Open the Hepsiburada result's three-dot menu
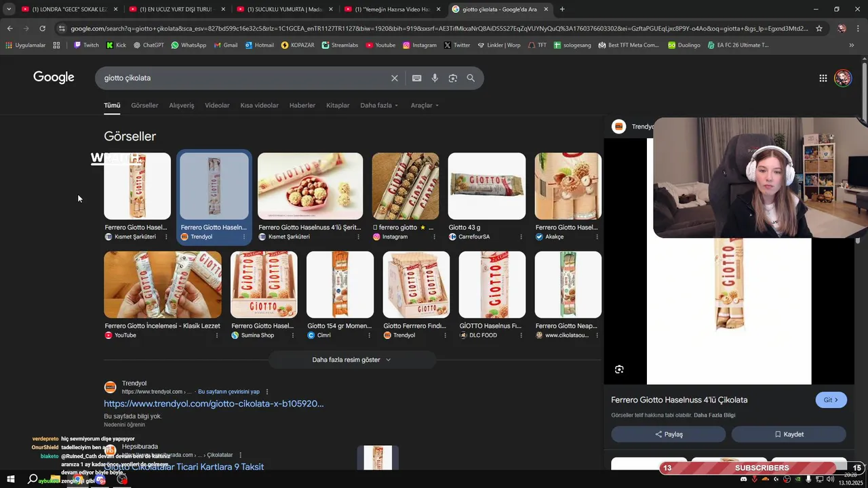This screenshot has width=868, height=488. [x=240, y=455]
